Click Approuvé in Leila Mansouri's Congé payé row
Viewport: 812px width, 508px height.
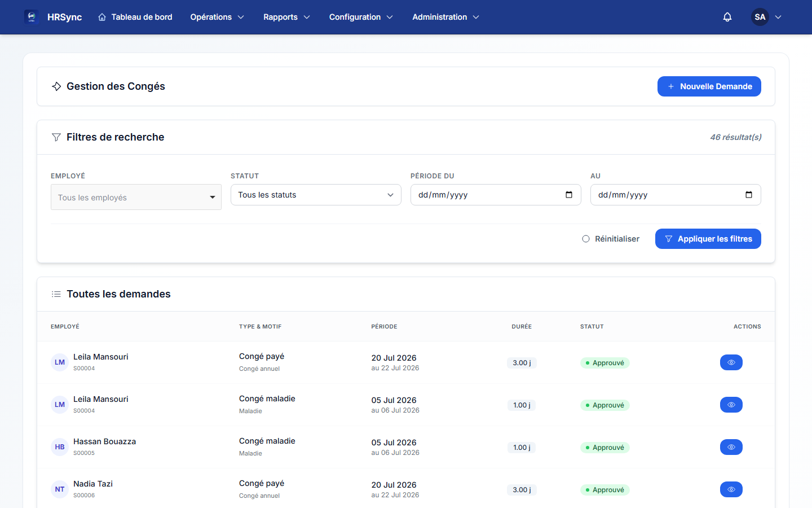coord(605,363)
